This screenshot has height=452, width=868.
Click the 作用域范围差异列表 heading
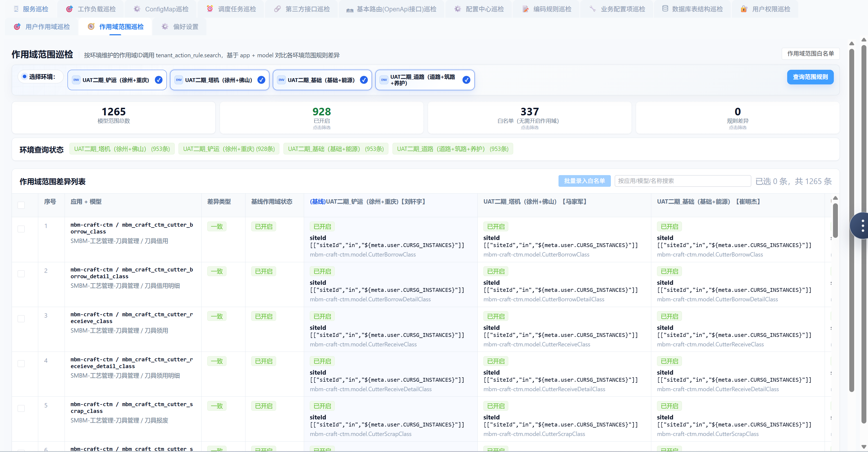pyautogui.click(x=53, y=181)
